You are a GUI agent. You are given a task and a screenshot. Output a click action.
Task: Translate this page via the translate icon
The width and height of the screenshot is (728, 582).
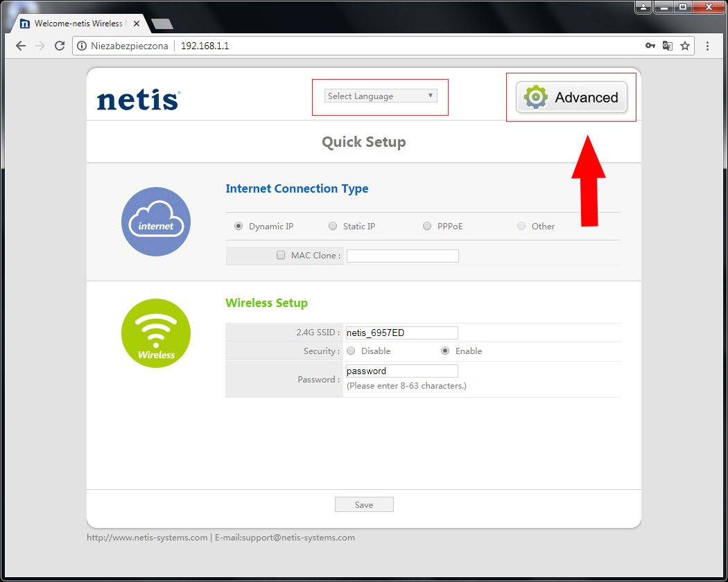click(x=667, y=46)
